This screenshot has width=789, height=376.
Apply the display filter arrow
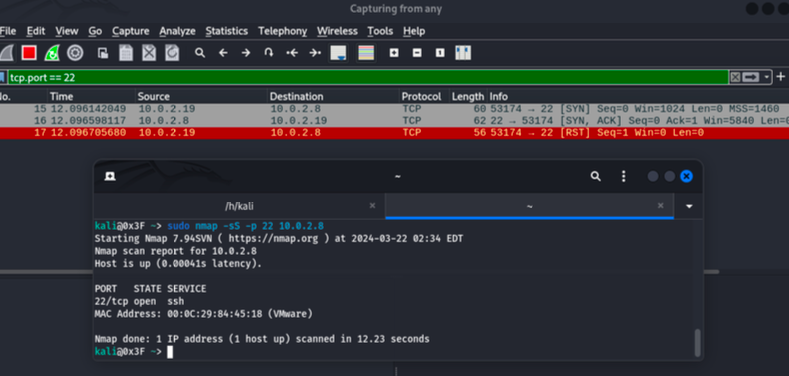pyautogui.click(x=751, y=77)
